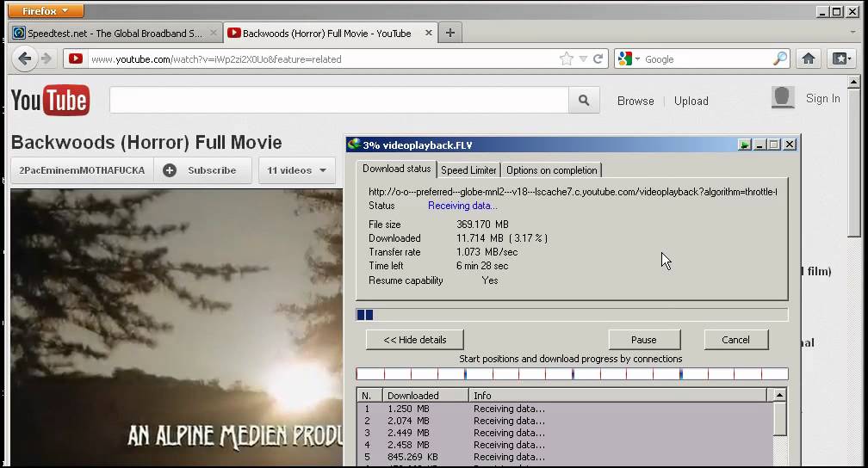Screen dimensions: 868x468
Task: Click the magnifier in the Google search box
Action: (779, 58)
